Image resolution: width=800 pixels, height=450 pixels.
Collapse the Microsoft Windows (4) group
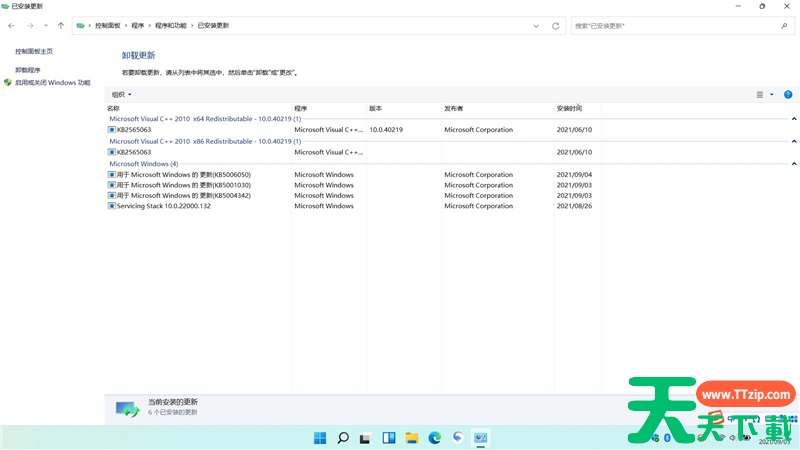[x=793, y=163]
